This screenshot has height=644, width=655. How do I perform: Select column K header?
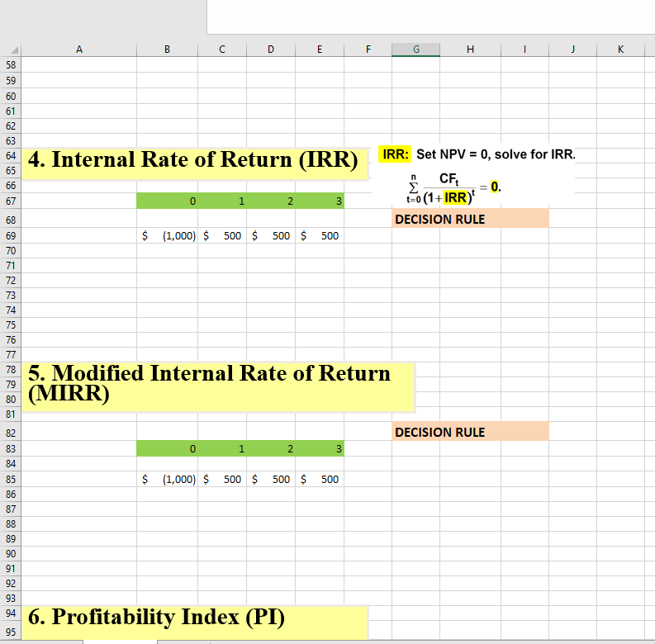pyautogui.click(x=621, y=50)
